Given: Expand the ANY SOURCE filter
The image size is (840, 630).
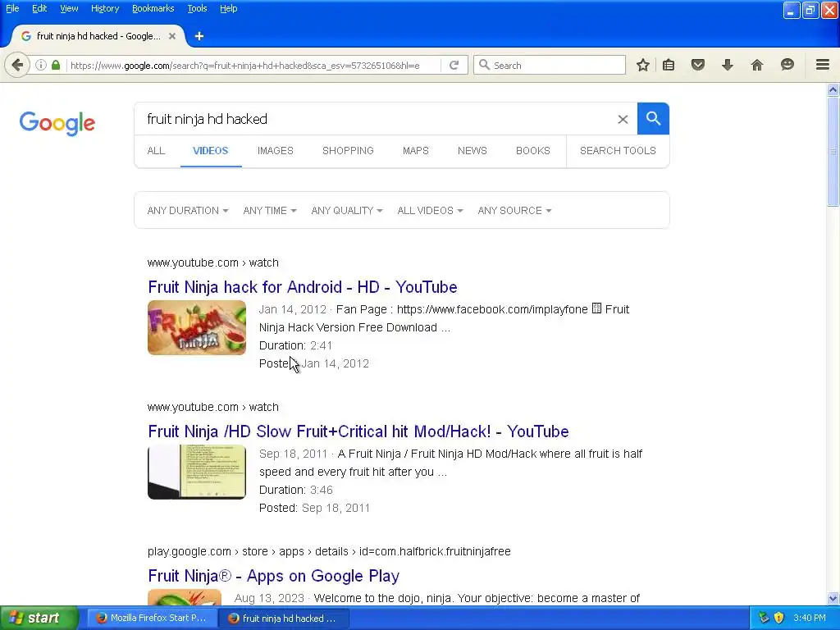Looking at the screenshot, I should point(514,211).
